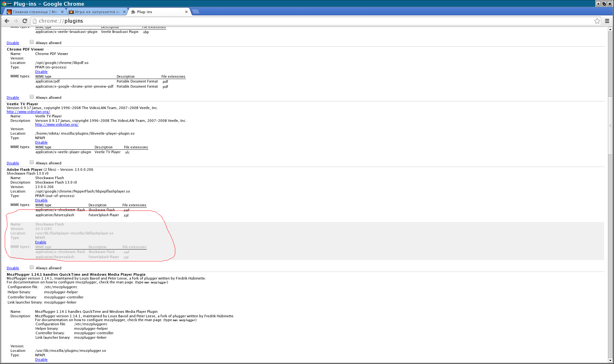Open a new tab with the new tab button
This screenshot has height=364, width=614.
(x=196, y=12)
